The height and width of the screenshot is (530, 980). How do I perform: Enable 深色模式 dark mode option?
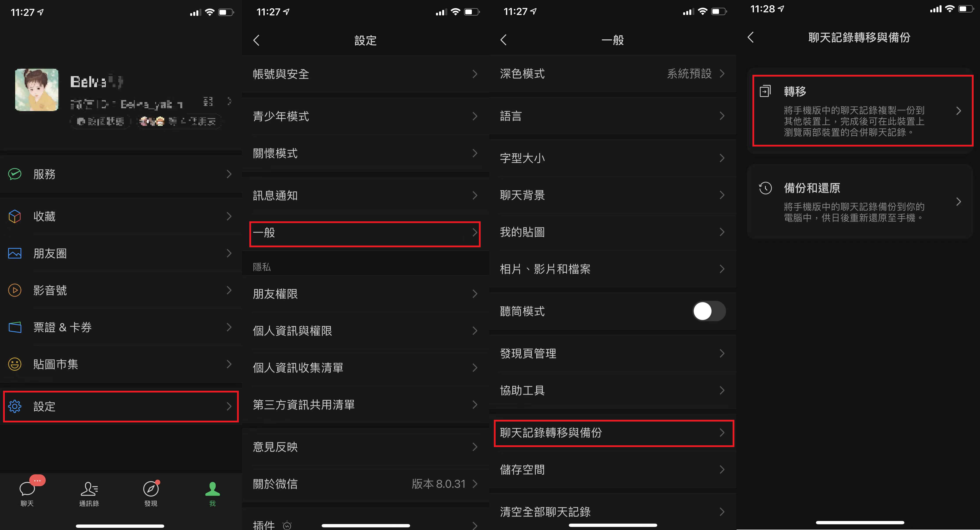click(x=613, y=73)
